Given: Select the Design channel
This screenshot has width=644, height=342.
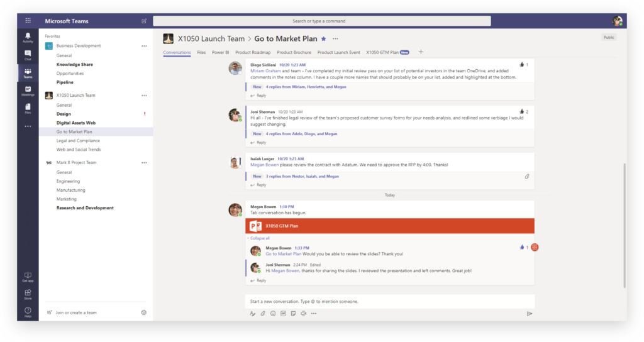Looking at the screenshot, I should [64, 114].
